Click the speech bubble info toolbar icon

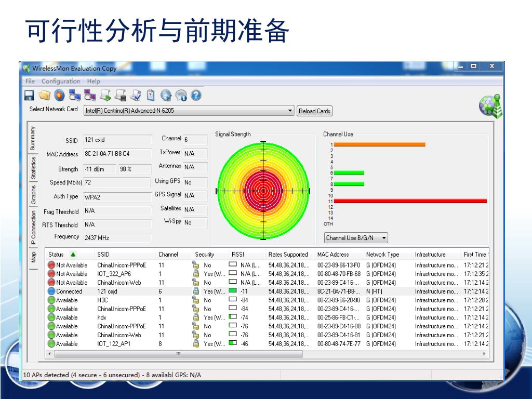click(181, 96)
